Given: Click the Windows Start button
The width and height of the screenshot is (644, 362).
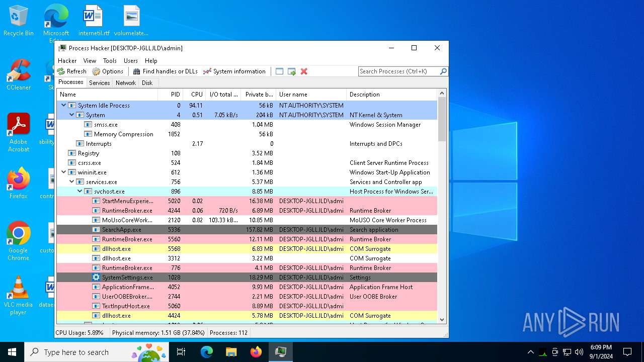Looking at the screenshot, I should click(x=12, y=352).
